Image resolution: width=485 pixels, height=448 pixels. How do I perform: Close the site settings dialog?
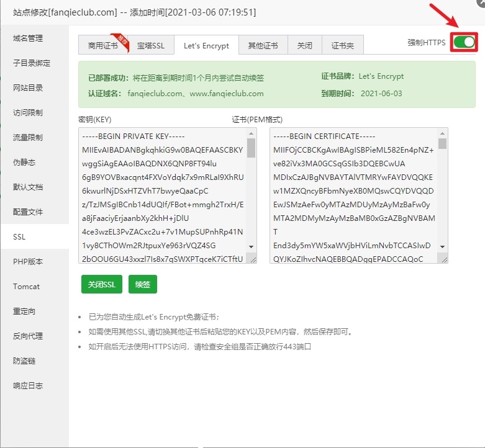481,2
